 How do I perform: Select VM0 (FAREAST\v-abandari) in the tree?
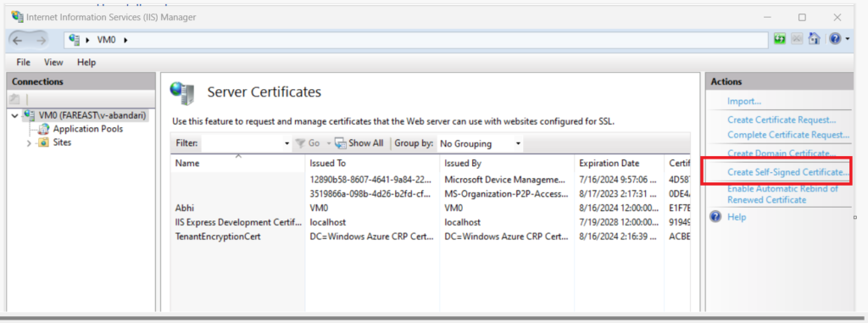click(92, 115)
